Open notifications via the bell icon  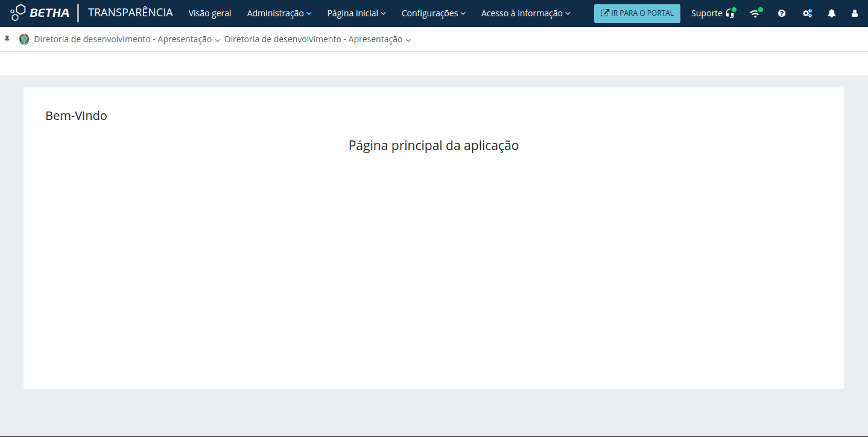[832, 13]
